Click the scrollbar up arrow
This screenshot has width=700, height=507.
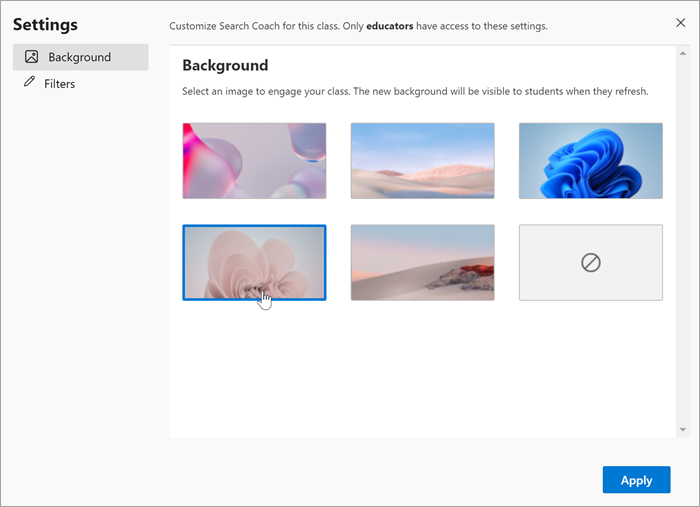(683, 54)
